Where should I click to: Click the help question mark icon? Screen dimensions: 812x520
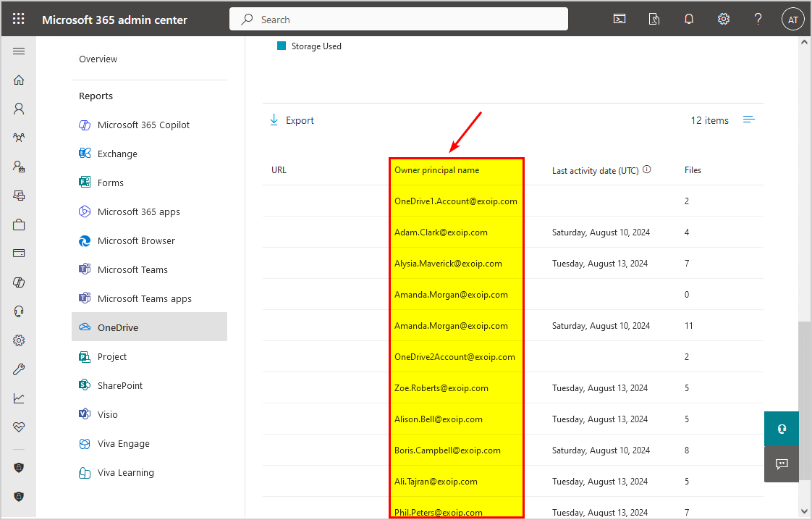pyautogui.click(x=758, y=20)
